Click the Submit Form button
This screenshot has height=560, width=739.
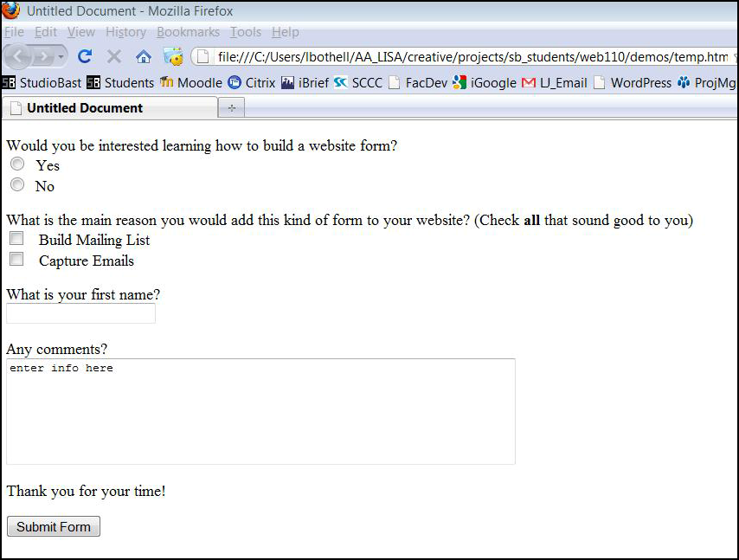point(54,526)
